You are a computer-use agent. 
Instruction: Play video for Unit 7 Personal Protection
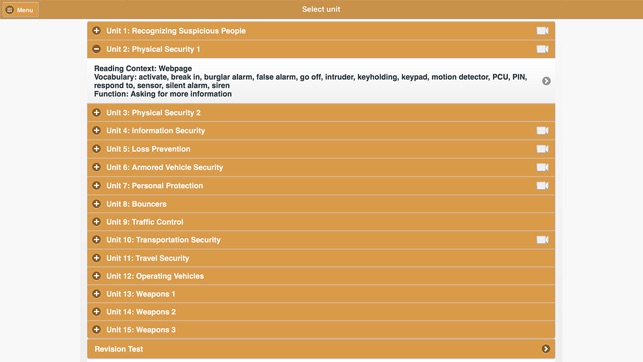pos(542,186)
